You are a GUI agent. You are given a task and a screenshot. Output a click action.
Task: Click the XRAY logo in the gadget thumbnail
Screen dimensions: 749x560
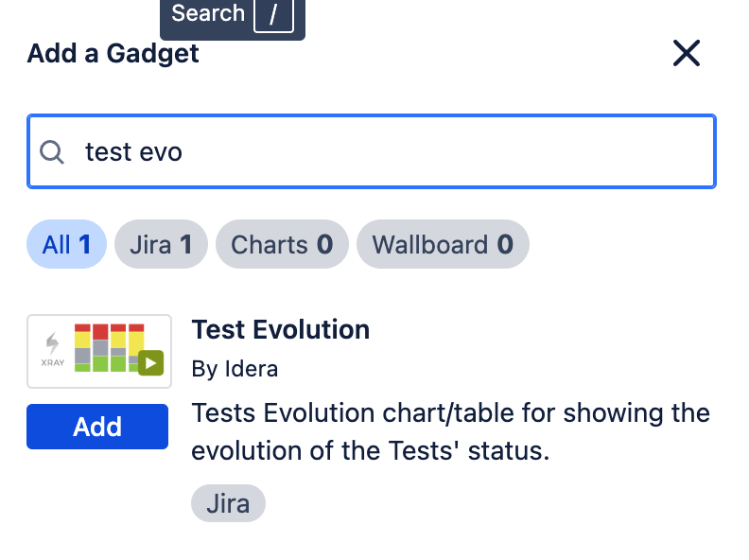[53, 350]
